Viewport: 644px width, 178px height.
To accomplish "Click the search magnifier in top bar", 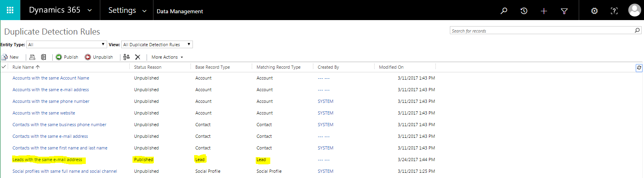I will (503, 11).
